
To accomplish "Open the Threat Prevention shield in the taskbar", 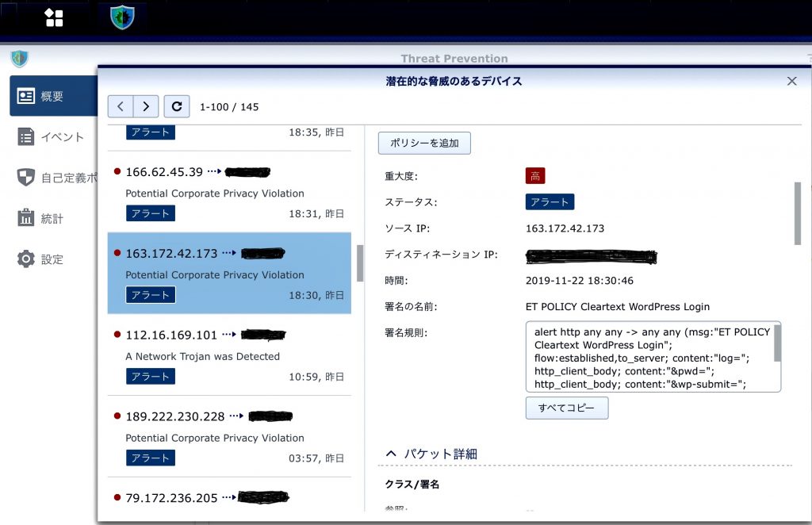I will tap(122, 17).
